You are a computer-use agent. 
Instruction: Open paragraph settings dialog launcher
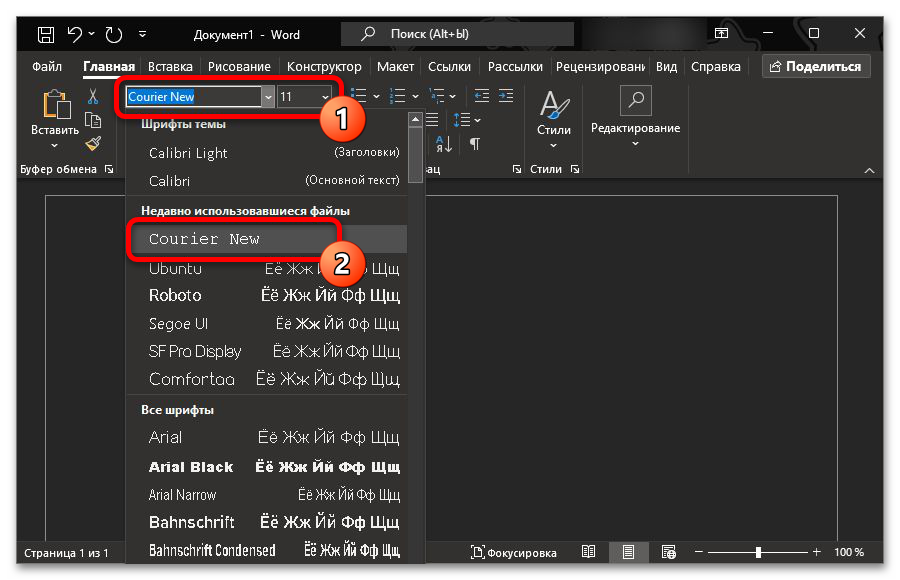[x=517, y=169]
